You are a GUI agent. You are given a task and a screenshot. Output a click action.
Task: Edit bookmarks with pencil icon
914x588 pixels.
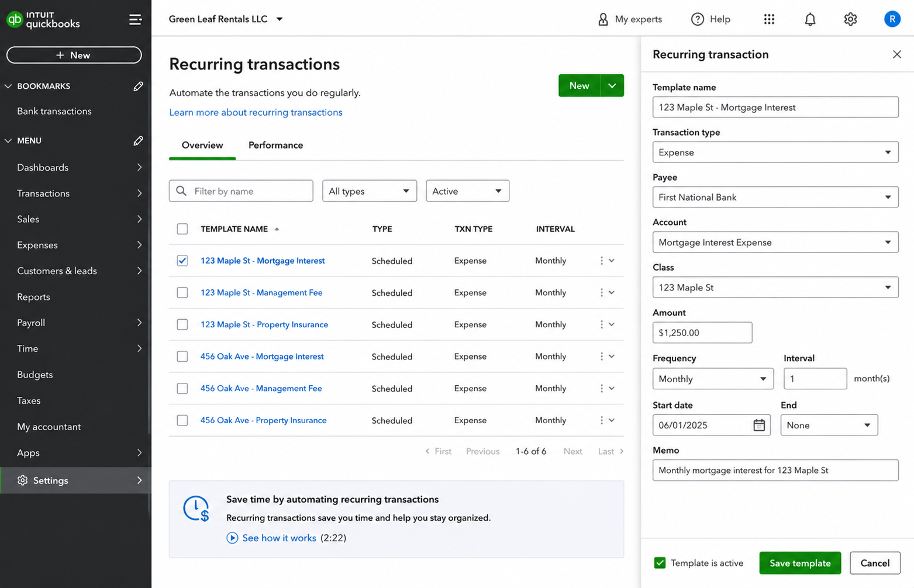(x=138, y=86)
